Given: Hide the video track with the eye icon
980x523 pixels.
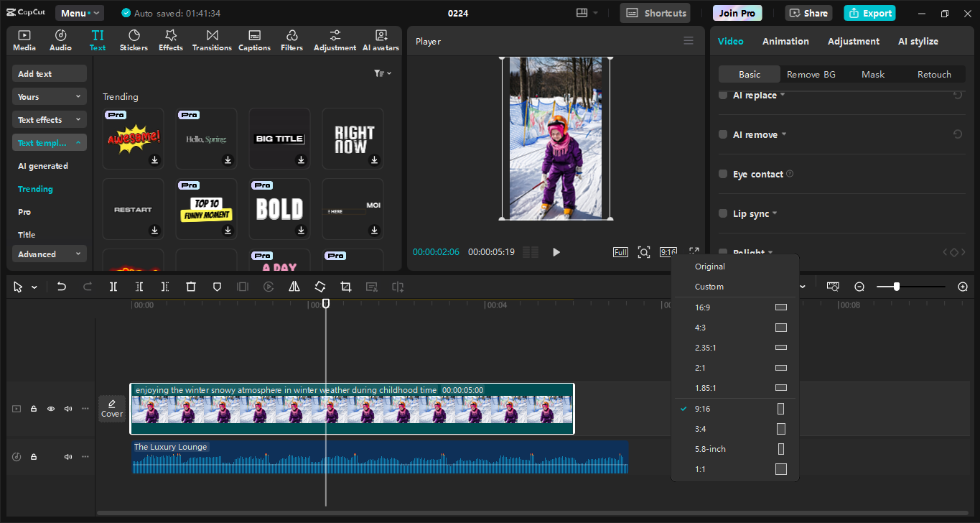Looking at the screenshot, I should tap(50, 408).
